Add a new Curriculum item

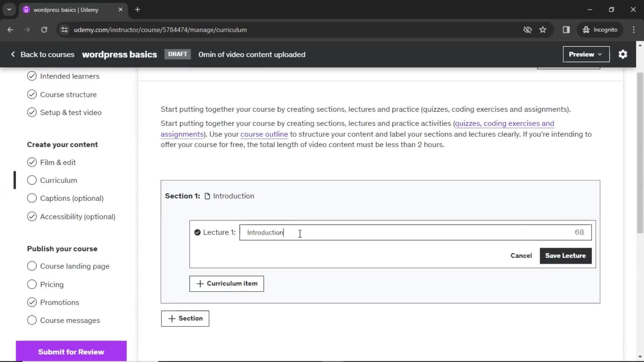click(x=226, y=284)
